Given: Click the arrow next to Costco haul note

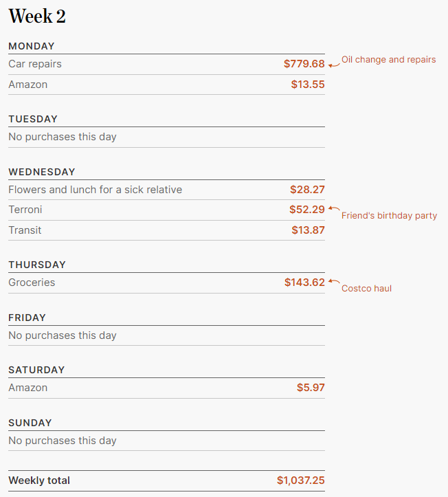Looking at the screenshot, I should [x=334, y=281].
